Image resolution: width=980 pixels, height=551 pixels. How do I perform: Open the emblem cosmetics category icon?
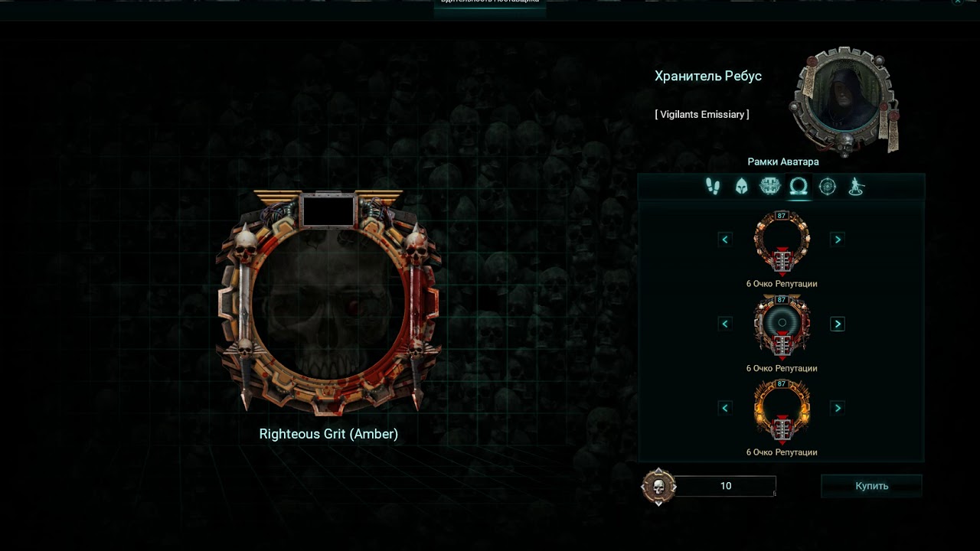[x=769, y=187]
